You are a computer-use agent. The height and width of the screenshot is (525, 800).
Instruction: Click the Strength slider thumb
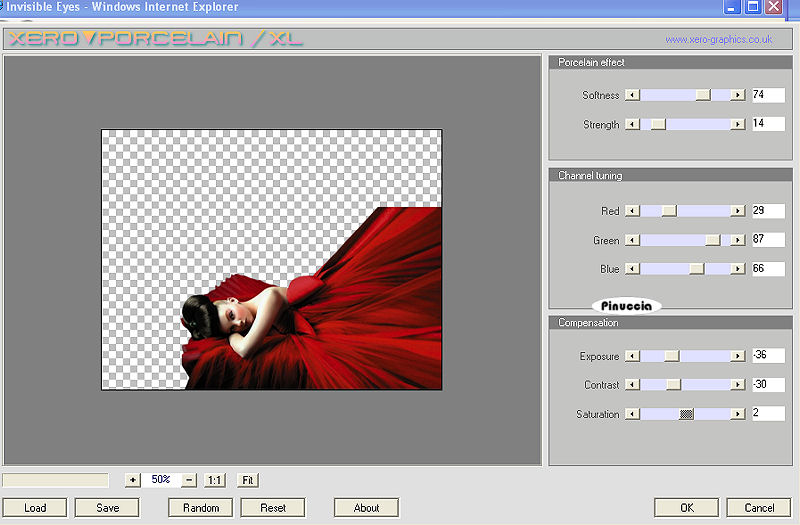pos(658,124)
